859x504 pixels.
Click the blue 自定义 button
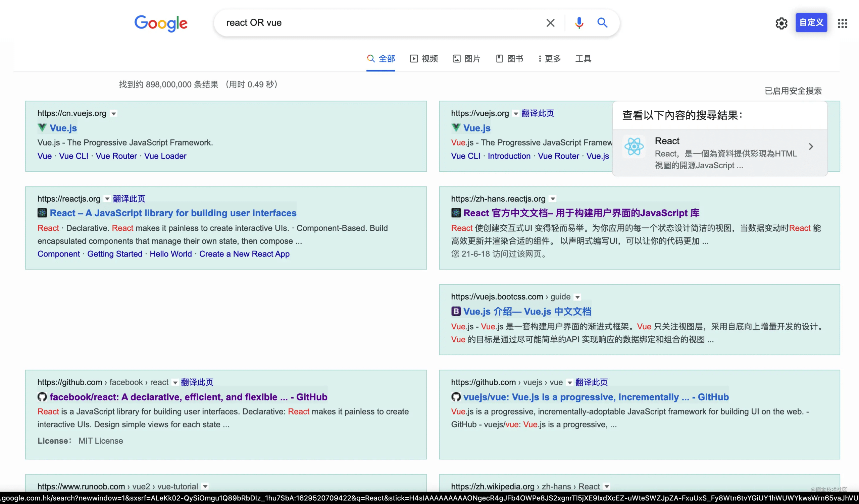pyautogui.click(x=811, y=22)
